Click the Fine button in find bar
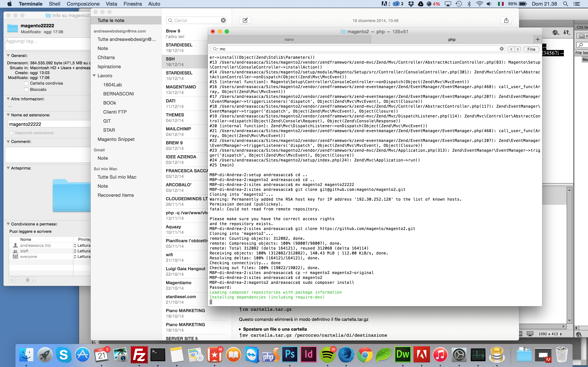 531,49
